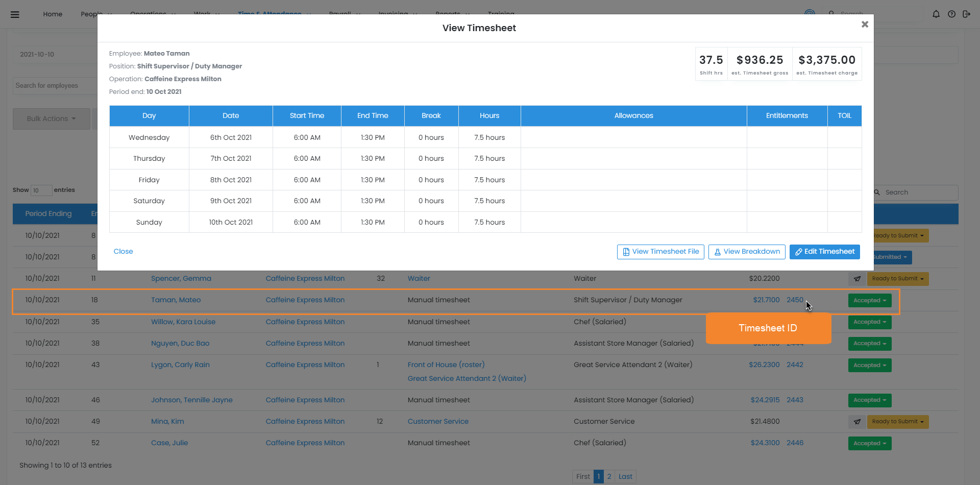Image resolution: width=980 pixels, height=485 pixels.
Task: Click Front of House (roster) link
Action: click(x=446, y=365)
